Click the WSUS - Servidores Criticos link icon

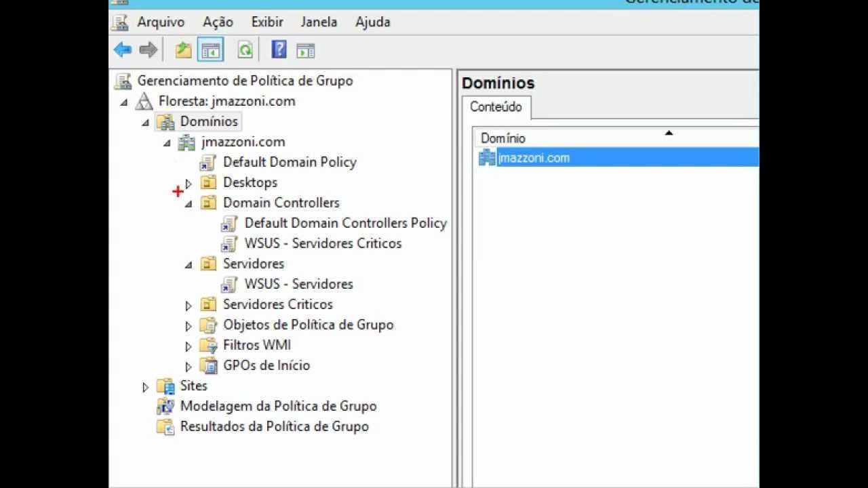[x=229, y=244]
